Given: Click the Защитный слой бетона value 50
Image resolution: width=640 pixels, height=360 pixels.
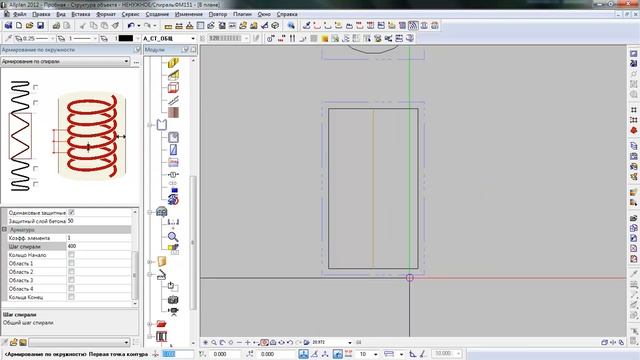Looking at the screenshot, I should [98, 221].
